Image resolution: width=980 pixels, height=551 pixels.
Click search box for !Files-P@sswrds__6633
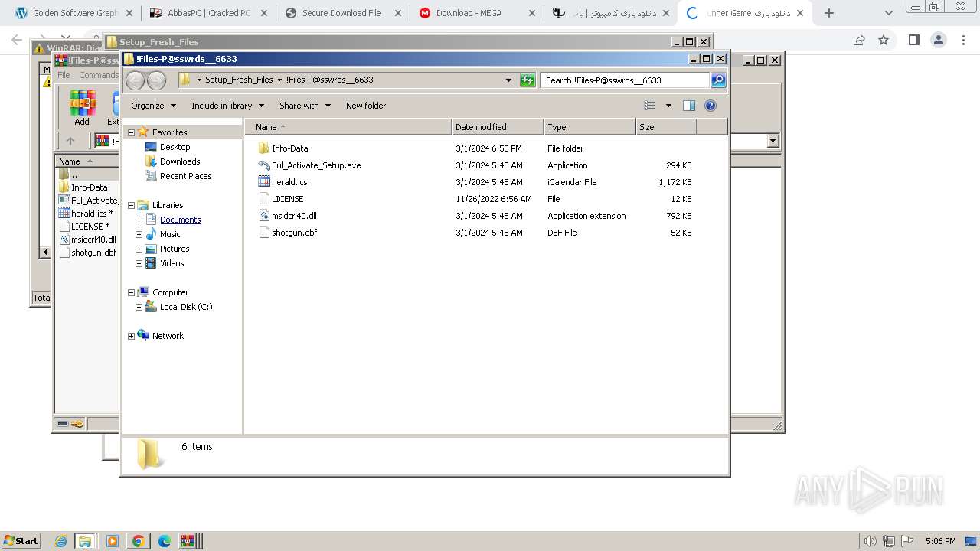[625, 80]
